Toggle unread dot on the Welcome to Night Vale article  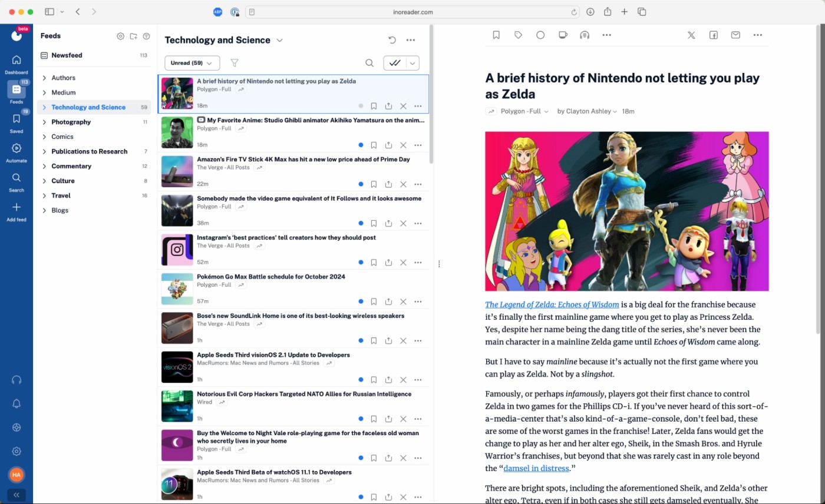(x=361, y=458)
